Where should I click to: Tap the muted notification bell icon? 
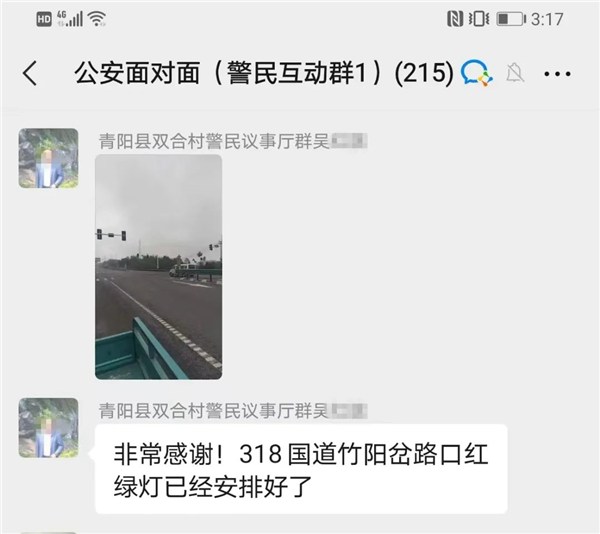515,73
